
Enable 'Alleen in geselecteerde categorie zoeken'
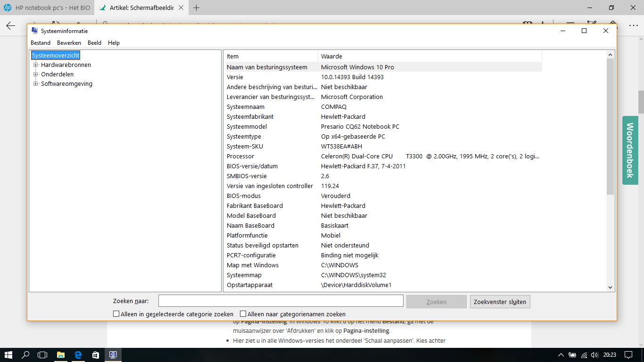coord(116,314)
